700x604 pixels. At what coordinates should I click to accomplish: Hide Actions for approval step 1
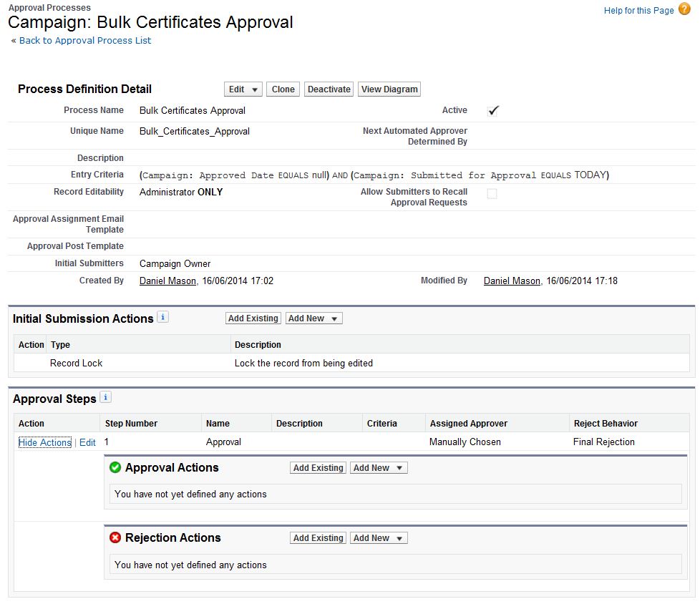45,443
